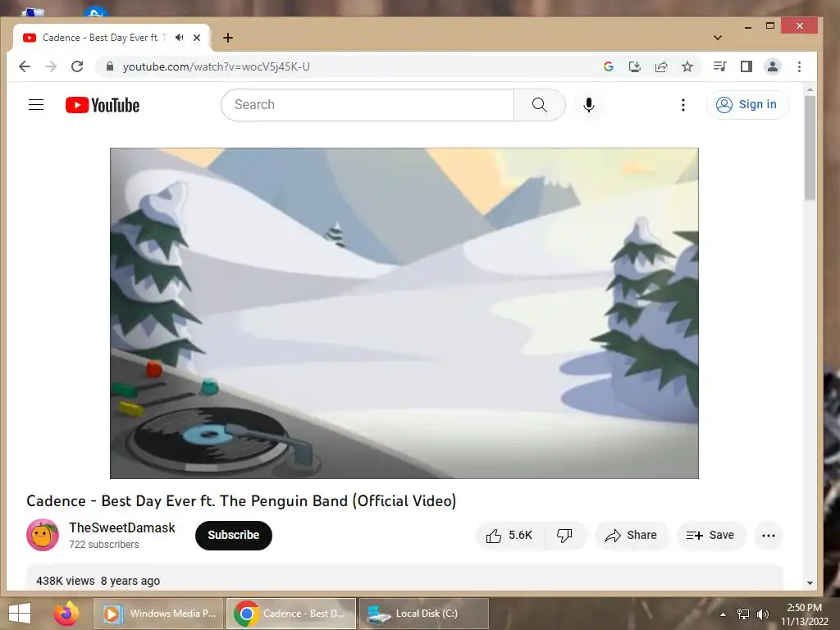Image resolution: width=840 pixels, height=630 pixels.
Task: Open TheSweetDamask channel name link
Action: [122, 527]
